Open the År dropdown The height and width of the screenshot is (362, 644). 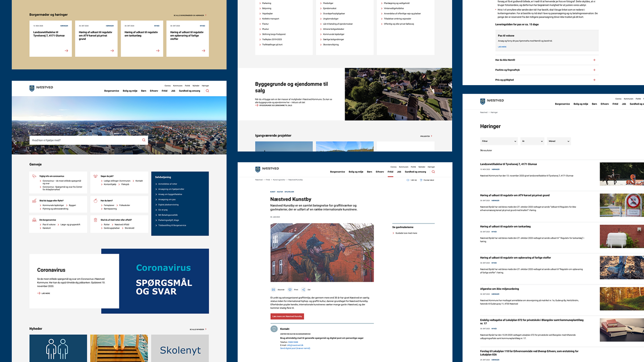pyautogui.click(x=532, y=141)
